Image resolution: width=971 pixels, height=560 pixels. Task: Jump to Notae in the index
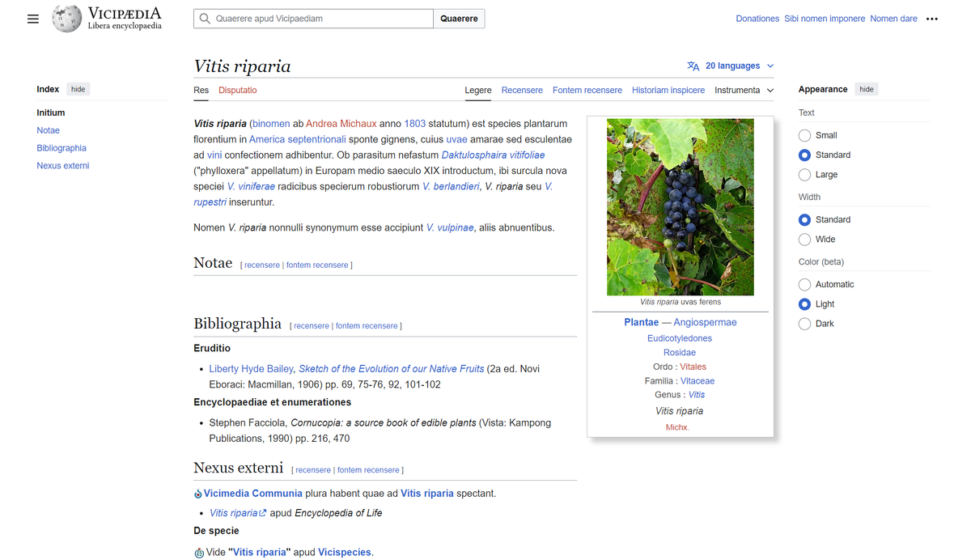pos(48,130)
